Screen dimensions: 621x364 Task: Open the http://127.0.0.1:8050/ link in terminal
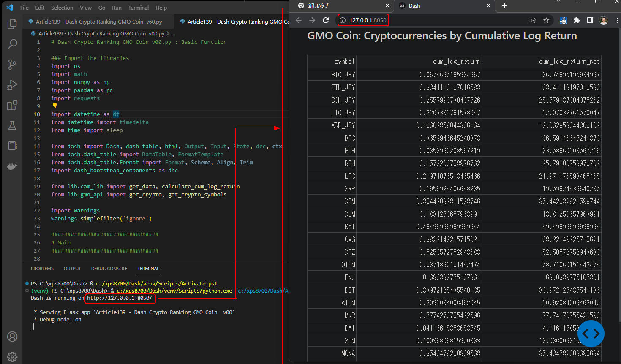point(120,298)
